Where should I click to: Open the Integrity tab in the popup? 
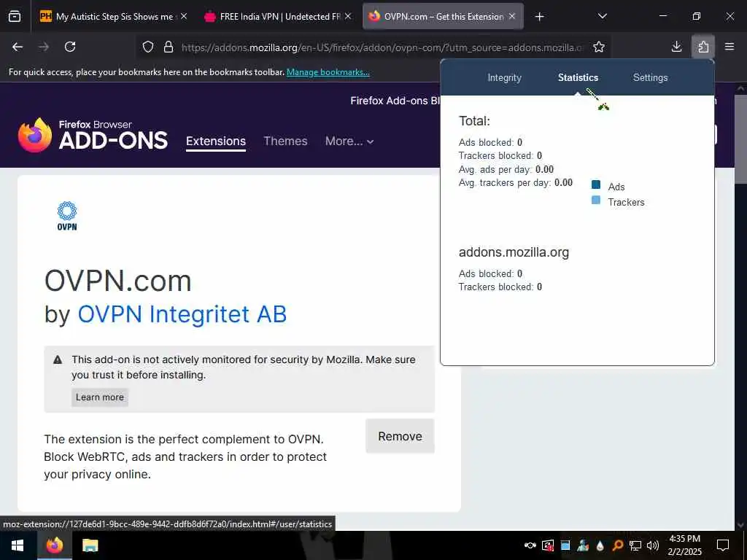[505, 77]
